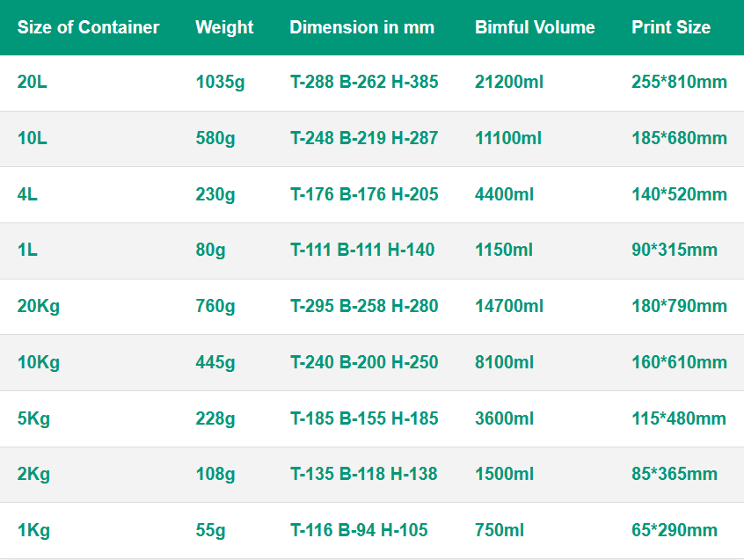Click the Bimful Volume column header
The image size is (744, 560).
pyautogui.click(x=535, y=27)
